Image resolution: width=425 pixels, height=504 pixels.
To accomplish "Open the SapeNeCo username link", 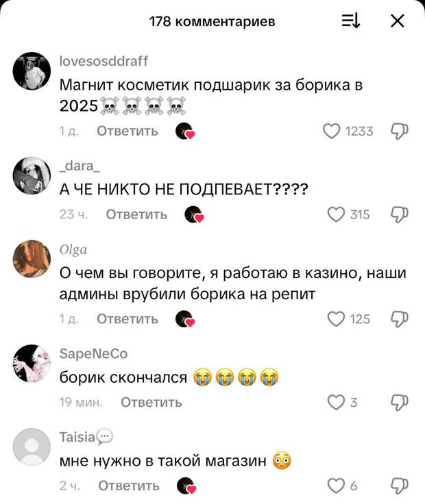I will (x=94, y=354).
